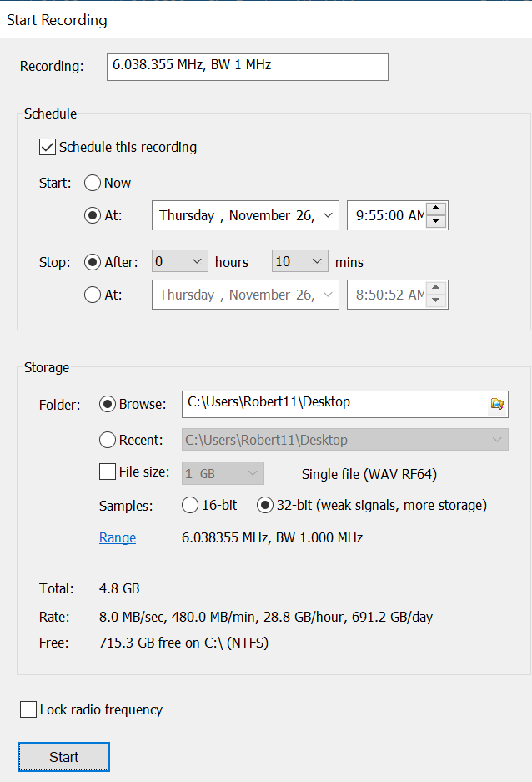532x782 pixels.
Task: Select the Start Now radio button
Action: click(x=93, y=183)
